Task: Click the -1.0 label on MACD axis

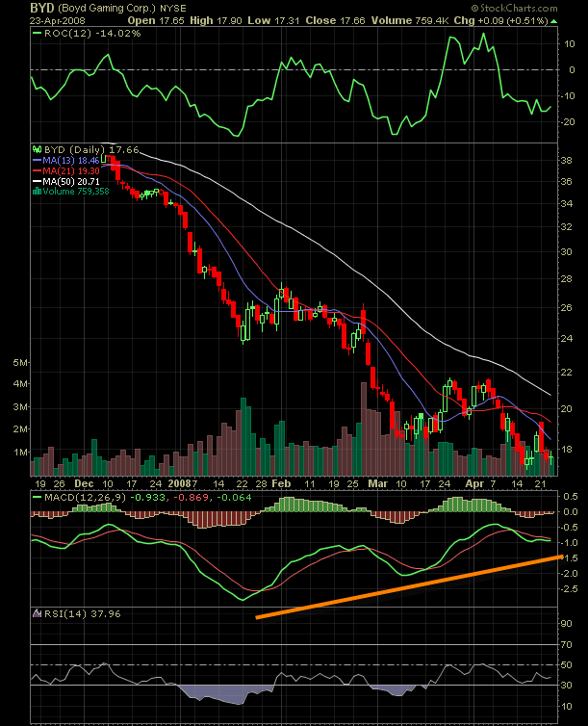Action: [569, 543]
